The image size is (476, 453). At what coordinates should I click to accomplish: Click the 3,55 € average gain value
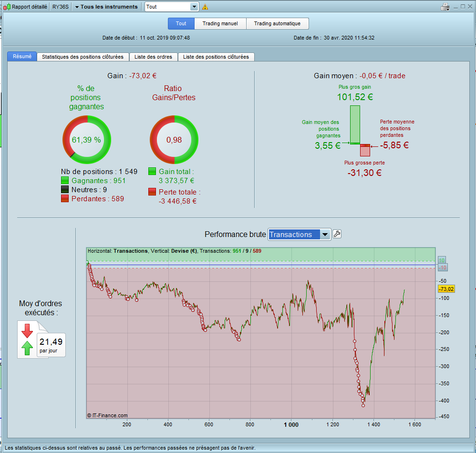click(328, 145)
